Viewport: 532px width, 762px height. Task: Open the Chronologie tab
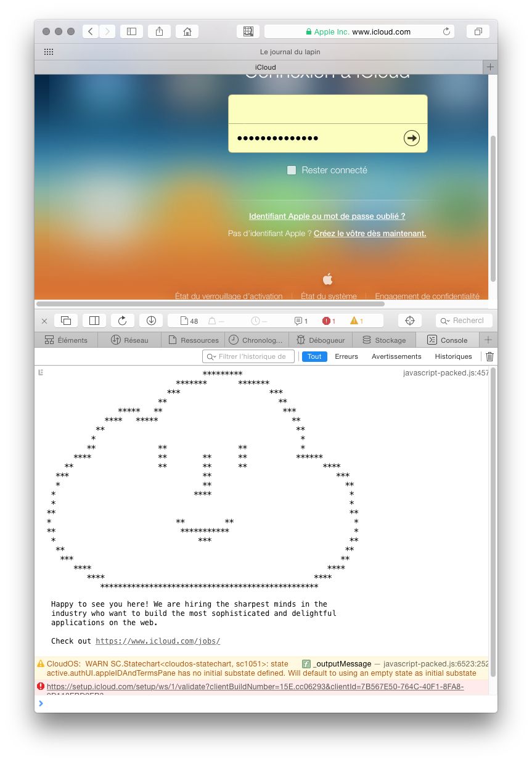256,340
